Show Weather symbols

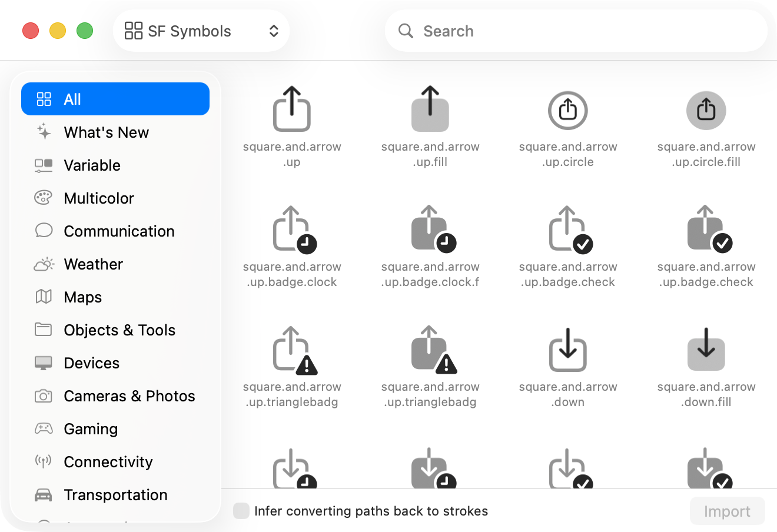115,264
